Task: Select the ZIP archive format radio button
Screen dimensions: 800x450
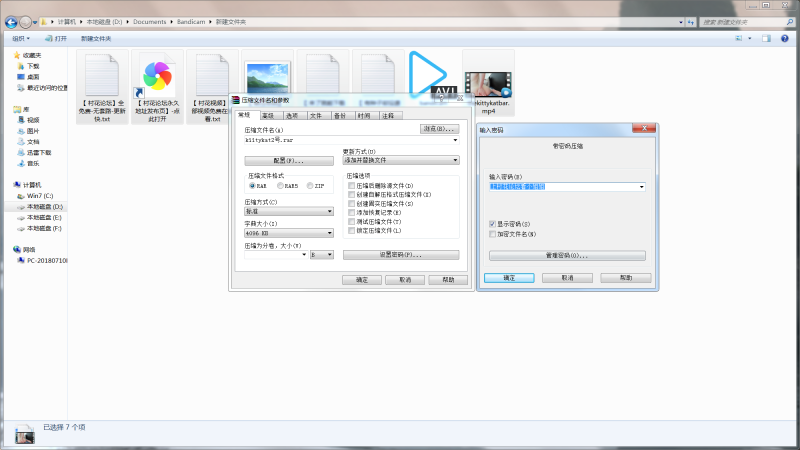Action: [x=310, y=186]
